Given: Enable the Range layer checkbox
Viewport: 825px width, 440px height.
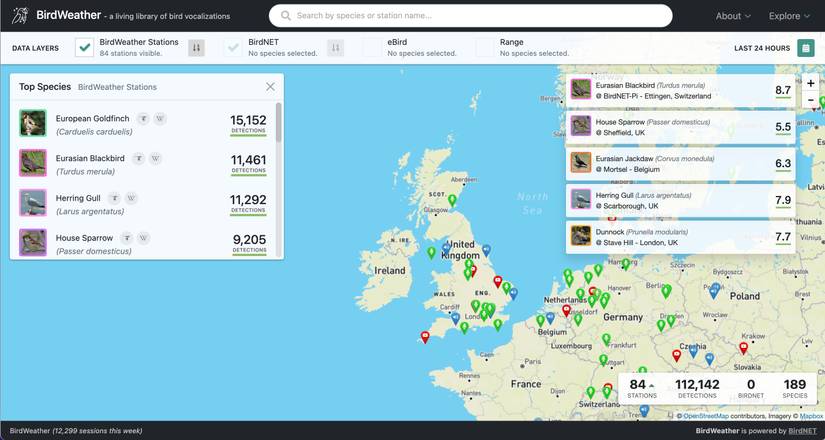Looking at the screenshot, I should coord(485,48).
